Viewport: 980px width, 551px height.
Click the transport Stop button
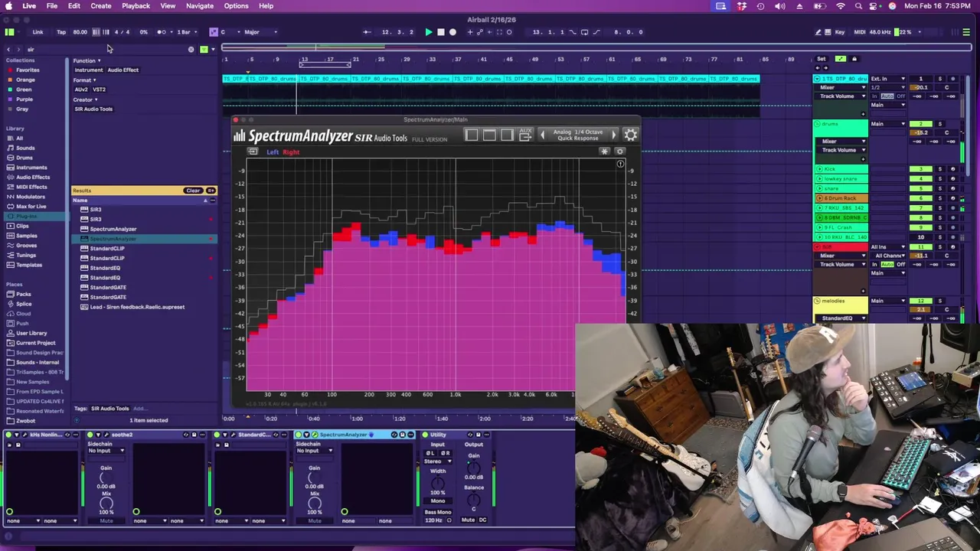click(441, 32)
